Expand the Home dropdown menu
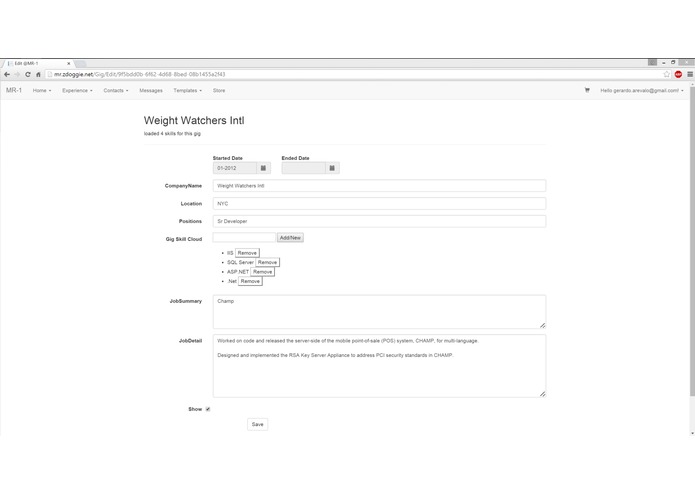 (x=42, y=90)
